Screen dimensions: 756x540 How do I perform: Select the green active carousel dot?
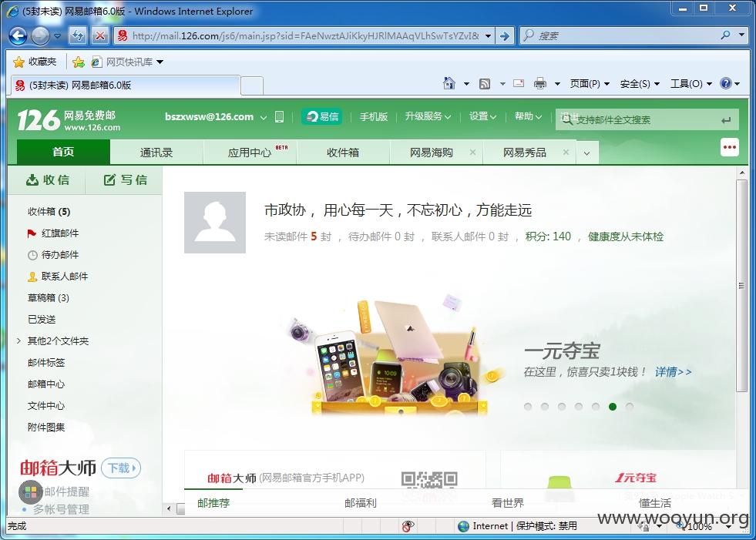click(613, 407)
